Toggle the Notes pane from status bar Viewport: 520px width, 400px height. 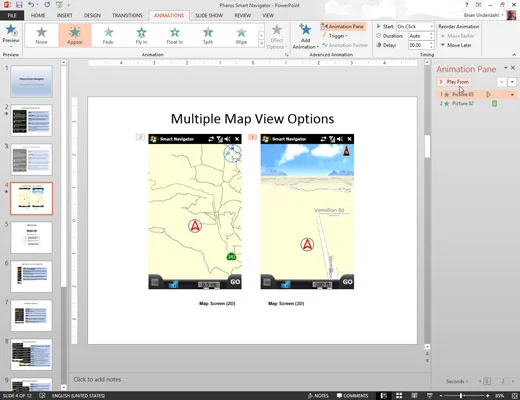click(x=318, y=396)
